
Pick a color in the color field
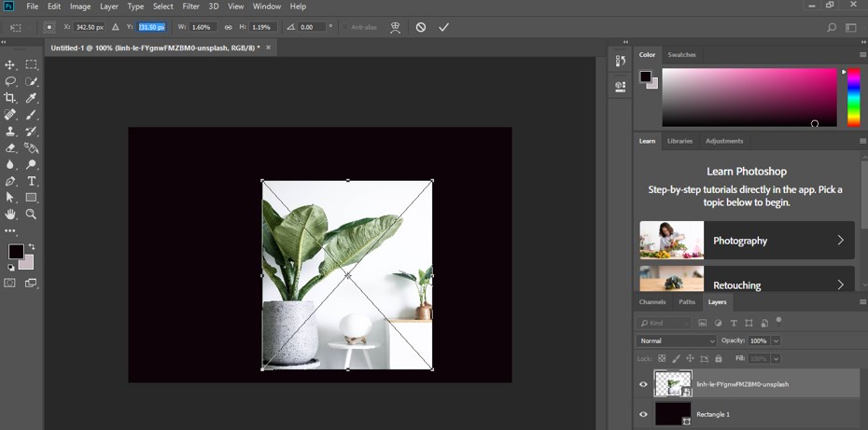[749, 97]
